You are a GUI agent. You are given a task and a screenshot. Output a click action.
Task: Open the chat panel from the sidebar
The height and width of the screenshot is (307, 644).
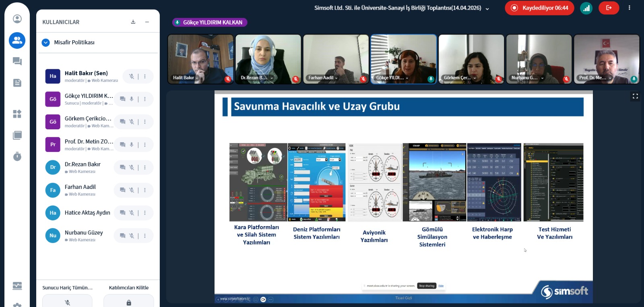coord(17,61)
